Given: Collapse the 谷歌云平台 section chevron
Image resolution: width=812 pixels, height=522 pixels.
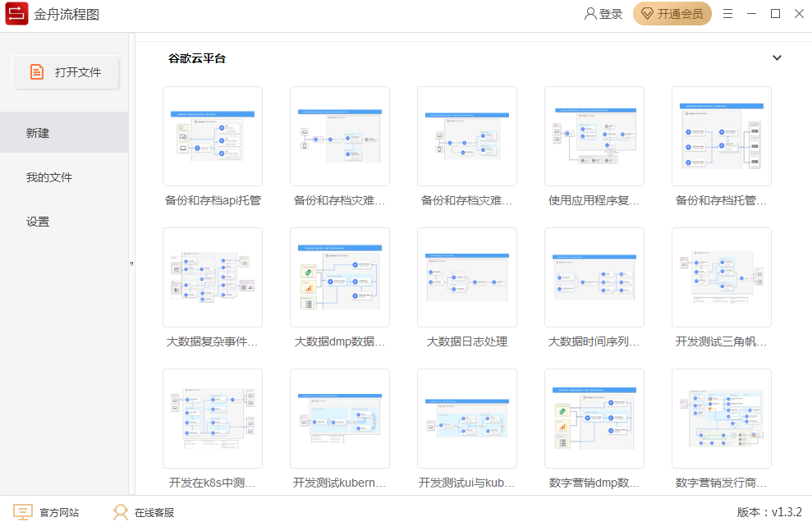Looking at the screenshot, I should coord(777,58).
